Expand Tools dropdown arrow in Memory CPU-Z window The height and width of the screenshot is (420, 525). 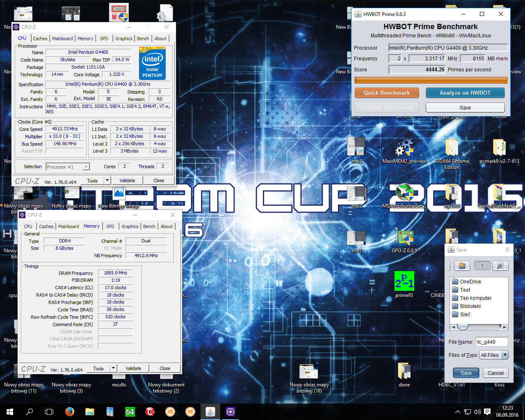tap(114, 368)
